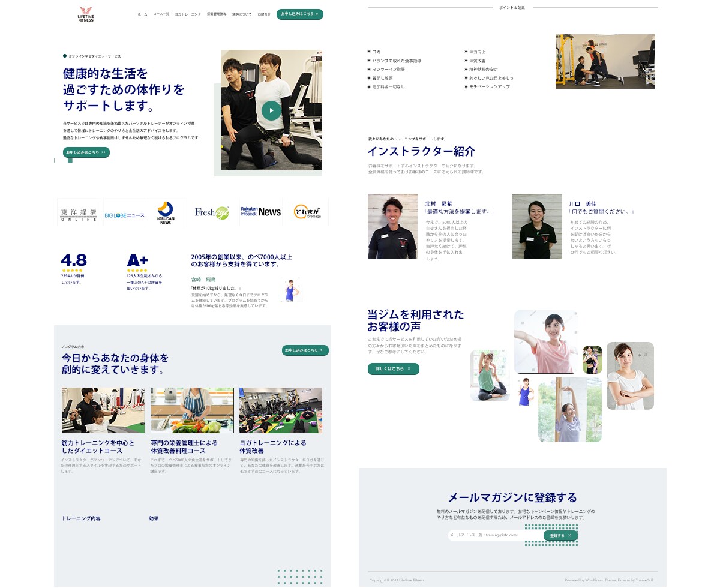
Task: Play the hero training video
Action: 271,110
